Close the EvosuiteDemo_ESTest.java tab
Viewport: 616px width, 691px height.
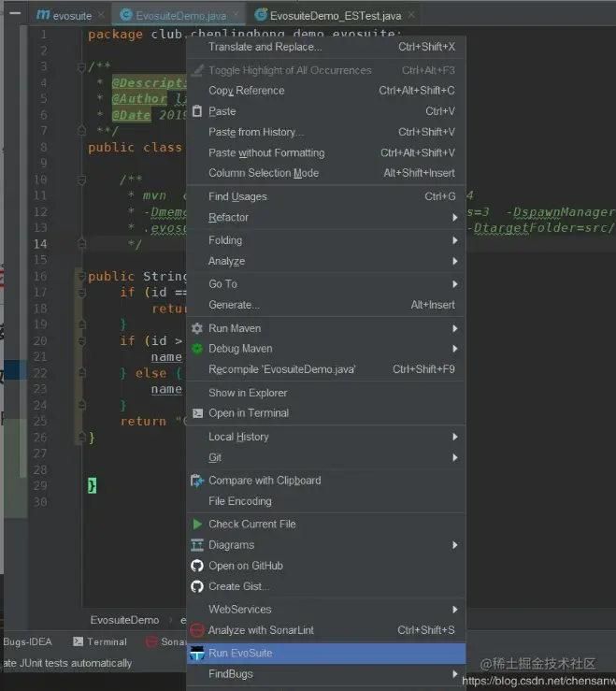point(411,15)
